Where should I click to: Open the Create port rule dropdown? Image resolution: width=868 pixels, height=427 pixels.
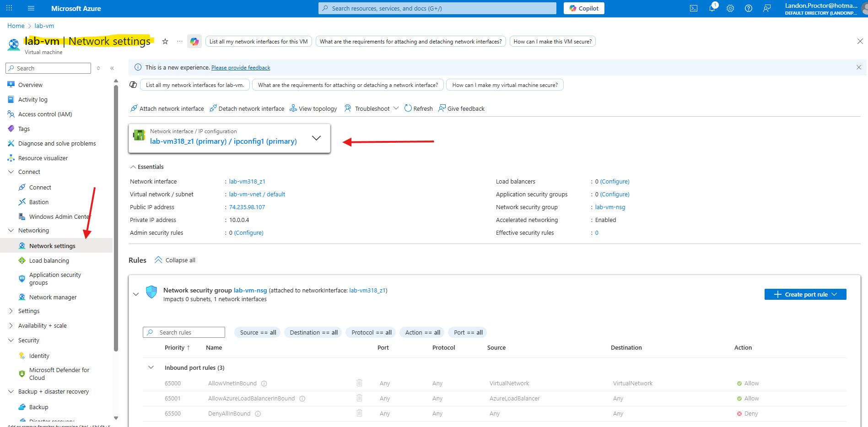click(x=805, y=294)
